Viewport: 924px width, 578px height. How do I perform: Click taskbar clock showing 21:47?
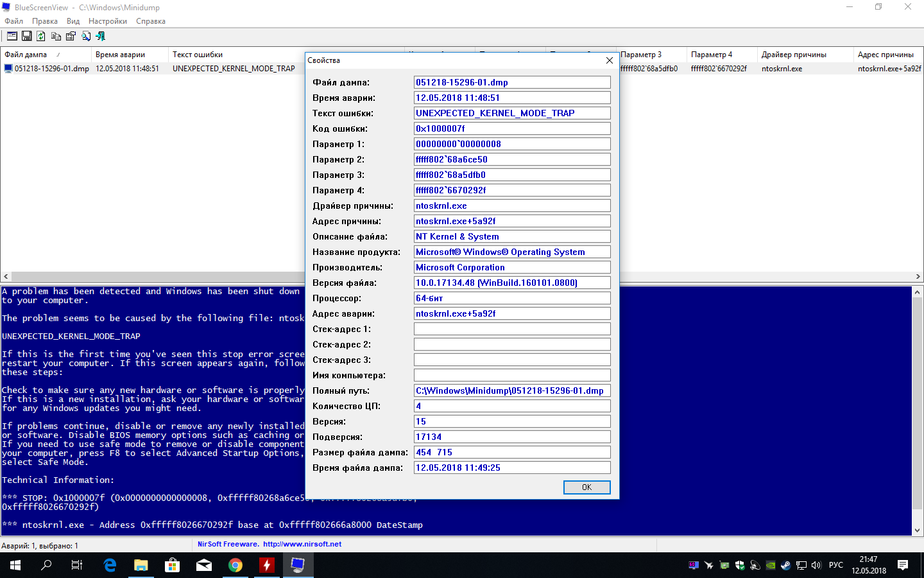(869, 565)
